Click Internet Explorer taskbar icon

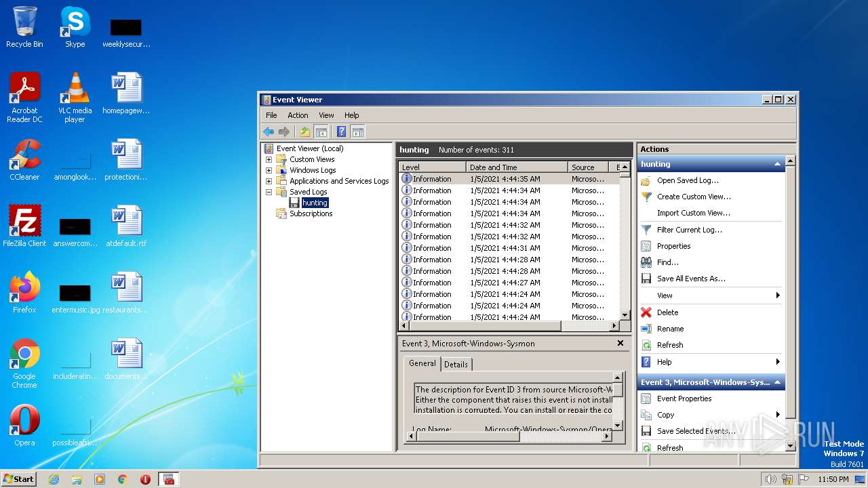point(54,479)
